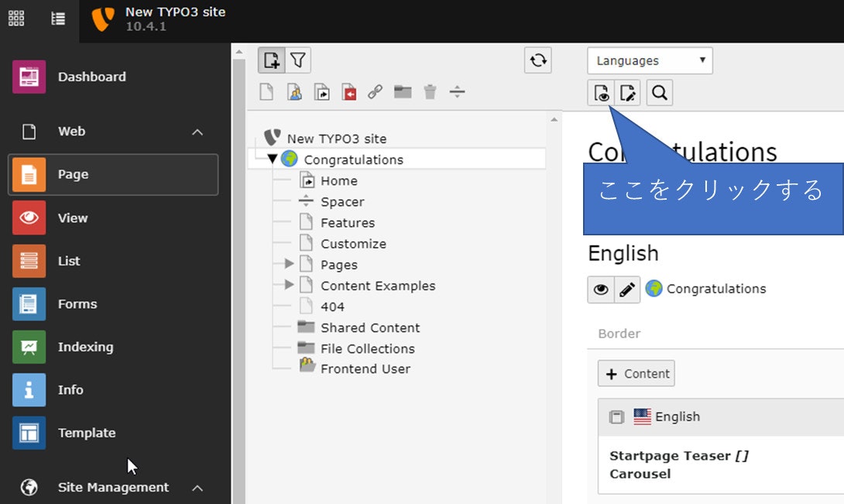Add new Content in Border column

click(x=636, y=374)
